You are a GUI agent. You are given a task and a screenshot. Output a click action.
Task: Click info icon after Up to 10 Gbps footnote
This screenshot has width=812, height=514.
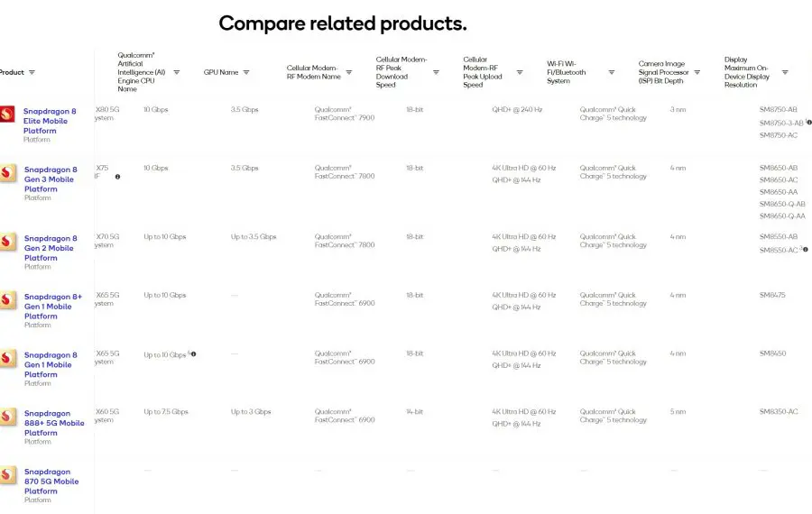194,354
